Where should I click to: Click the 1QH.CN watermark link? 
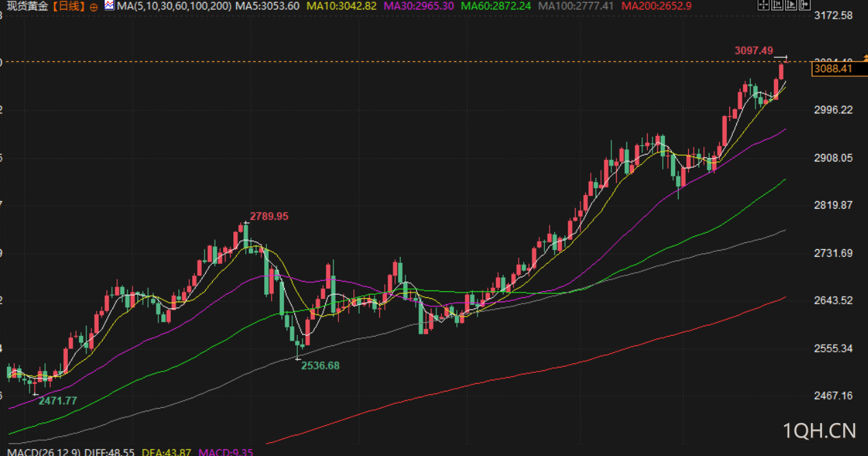pos(820,431)
